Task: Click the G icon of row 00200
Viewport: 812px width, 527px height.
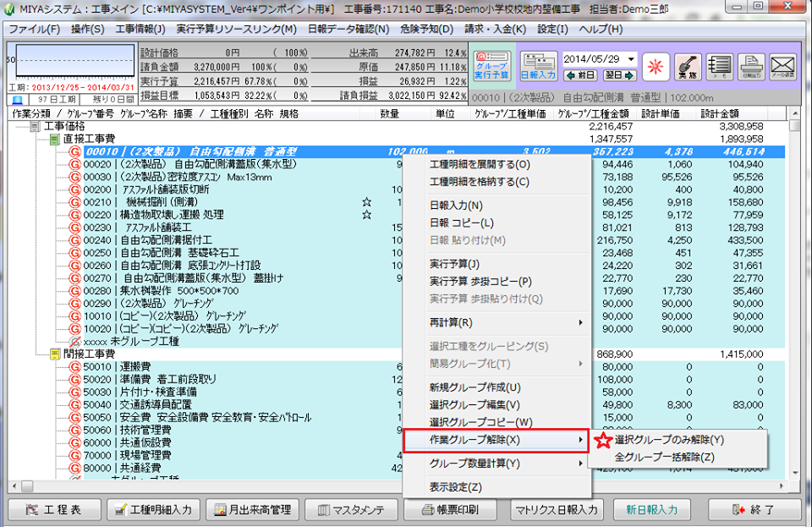Action: click(x=75, y=189)
